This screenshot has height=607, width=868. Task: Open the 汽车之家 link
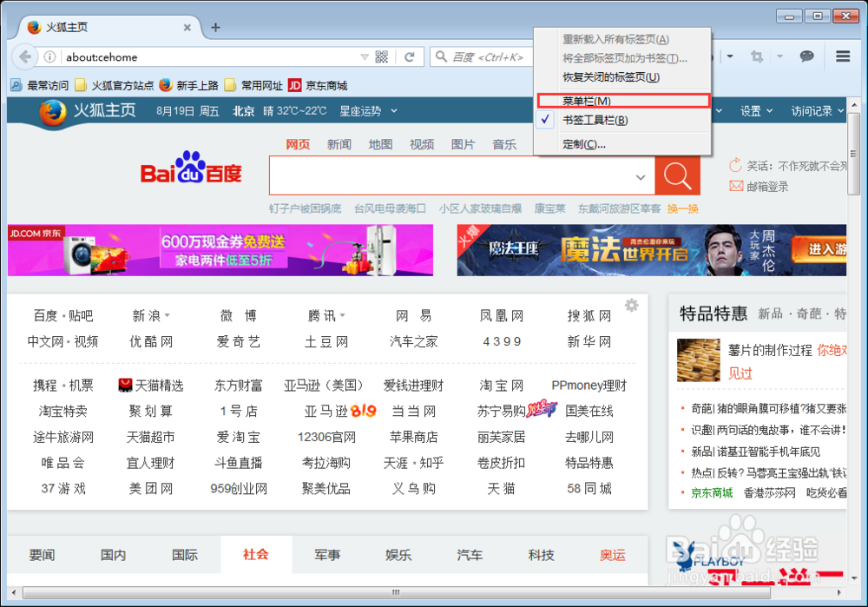[x=413, y=342]
